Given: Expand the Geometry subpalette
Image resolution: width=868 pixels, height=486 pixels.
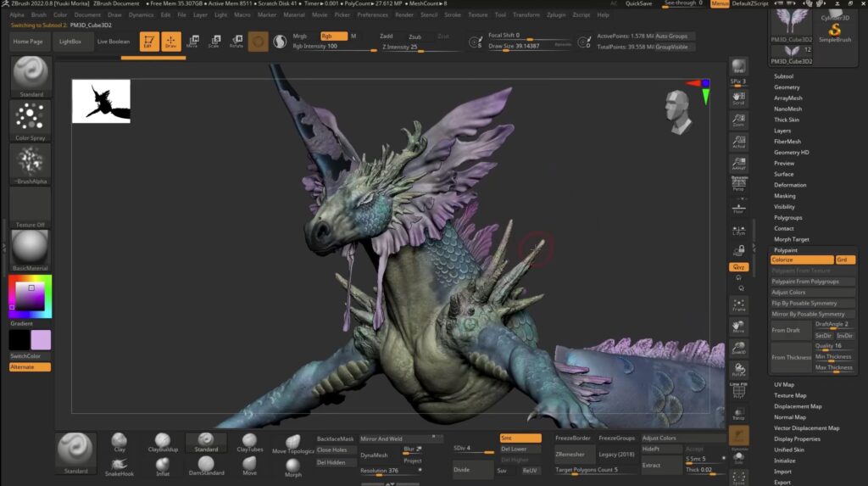Looking at the screenshot, I should pos(787,87).
